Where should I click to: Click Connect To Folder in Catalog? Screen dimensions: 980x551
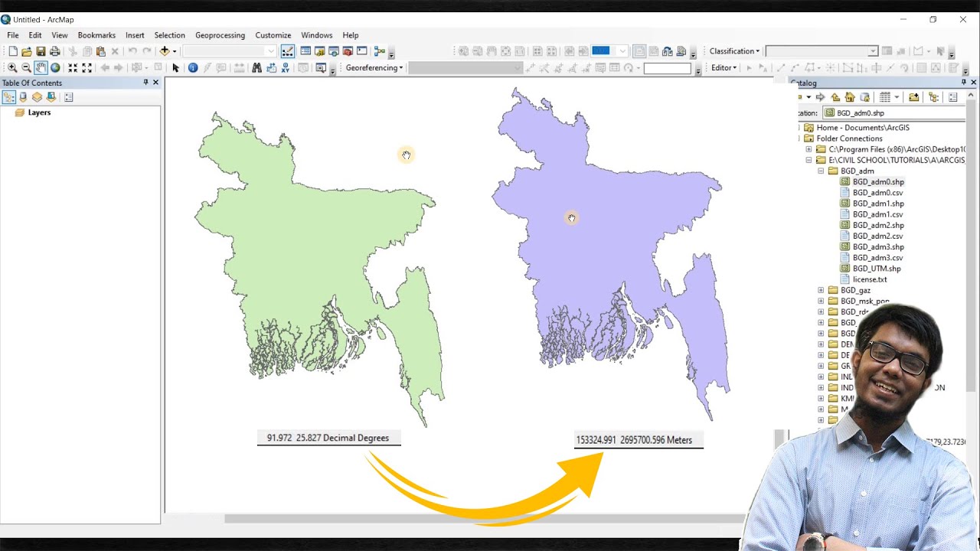point(913,97)
